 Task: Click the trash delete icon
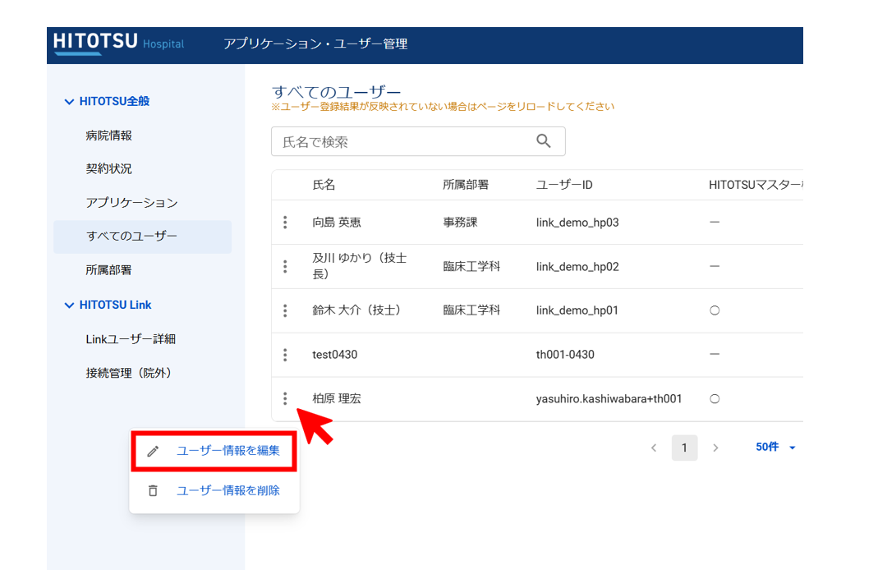click(x=153, y=490)
